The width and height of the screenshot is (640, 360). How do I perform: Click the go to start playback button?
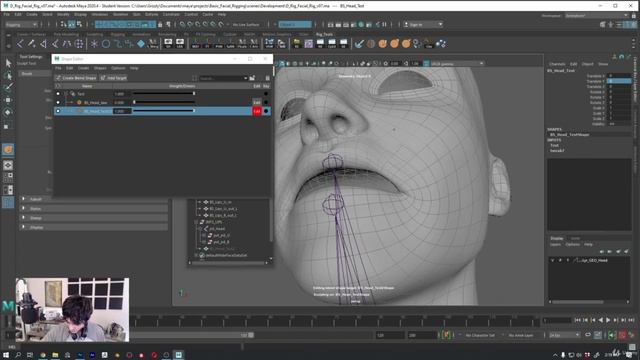pyautogui.click(x=577, y=320)
